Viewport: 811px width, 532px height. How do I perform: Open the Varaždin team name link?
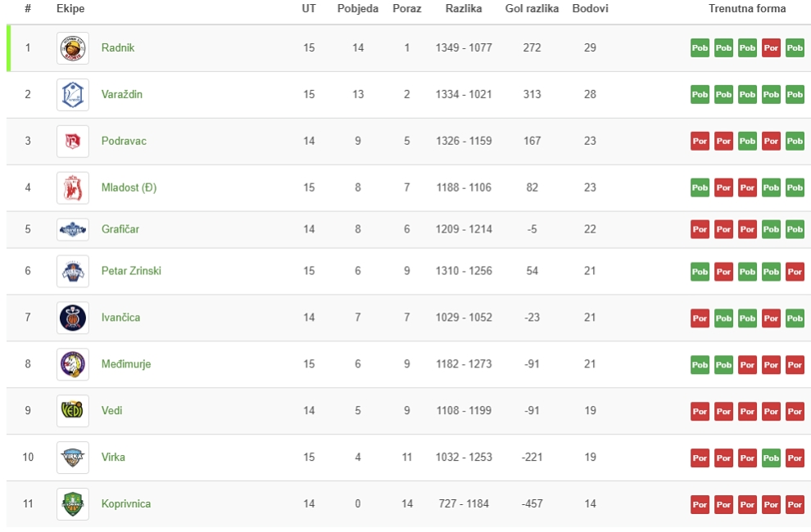click(121, 95)
